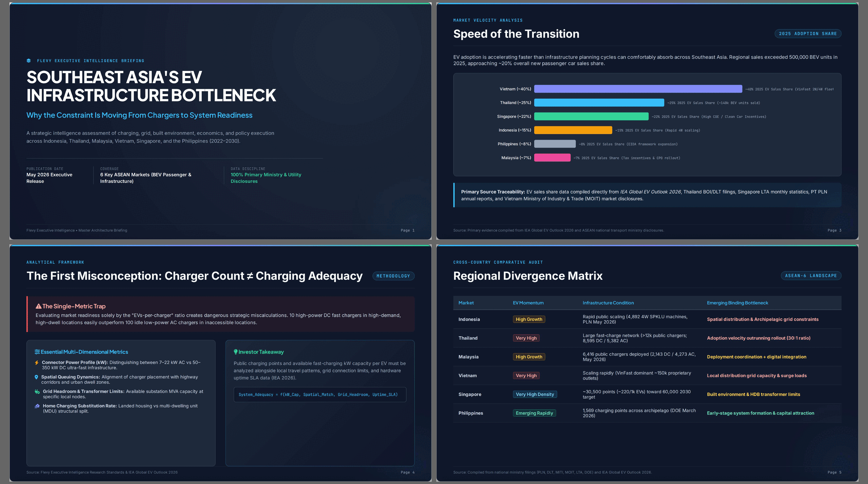Click the house icon for Home Charging Substitution

[37, 406]
